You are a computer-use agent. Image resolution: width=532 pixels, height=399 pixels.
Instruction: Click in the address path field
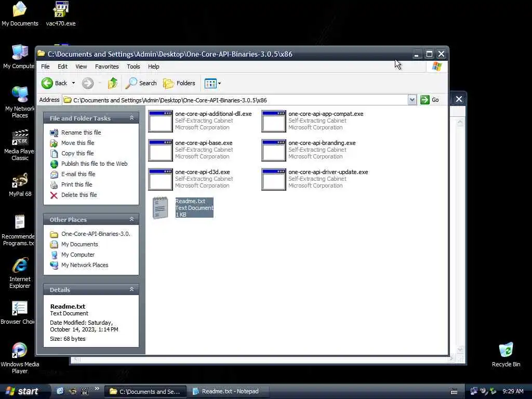[x=235, y=100]
